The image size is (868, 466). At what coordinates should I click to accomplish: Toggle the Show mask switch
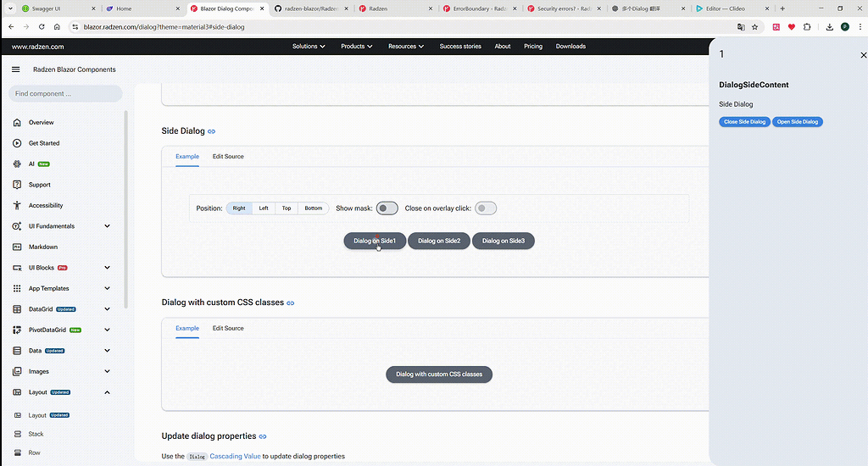[x=387, y=208]
